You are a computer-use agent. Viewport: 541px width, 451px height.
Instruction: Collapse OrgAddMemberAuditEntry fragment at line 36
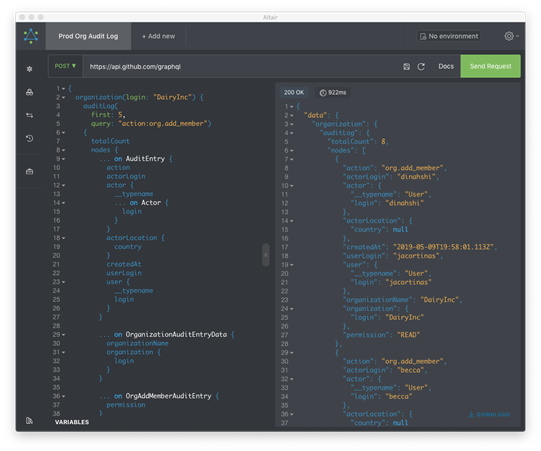point(63,396)
